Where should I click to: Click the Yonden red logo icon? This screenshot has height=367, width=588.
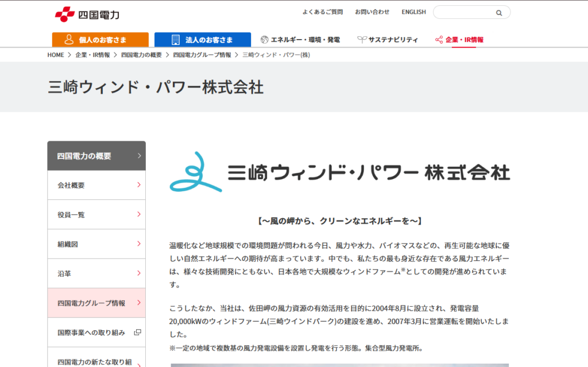[65, 14]
